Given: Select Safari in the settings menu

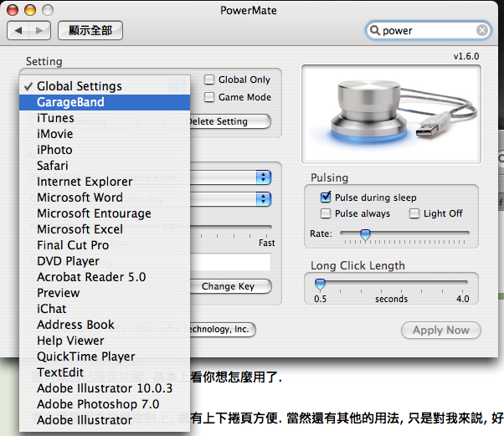Looking at the screenshot, I should [x=105, y=166].
